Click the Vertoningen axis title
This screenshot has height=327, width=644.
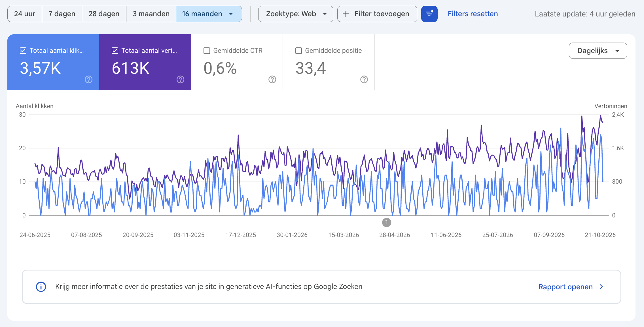click(x=611, y=106)
